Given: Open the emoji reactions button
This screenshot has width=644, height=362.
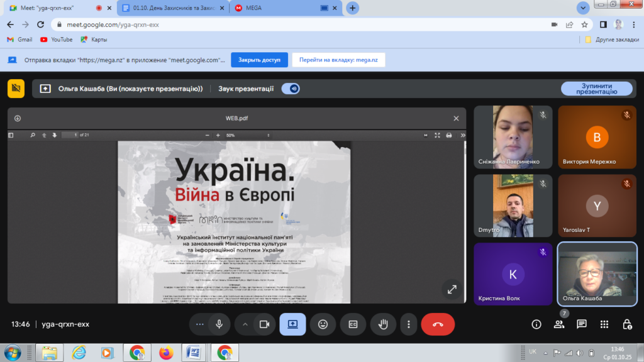Looking at the screenshot, I should point(323,324).
